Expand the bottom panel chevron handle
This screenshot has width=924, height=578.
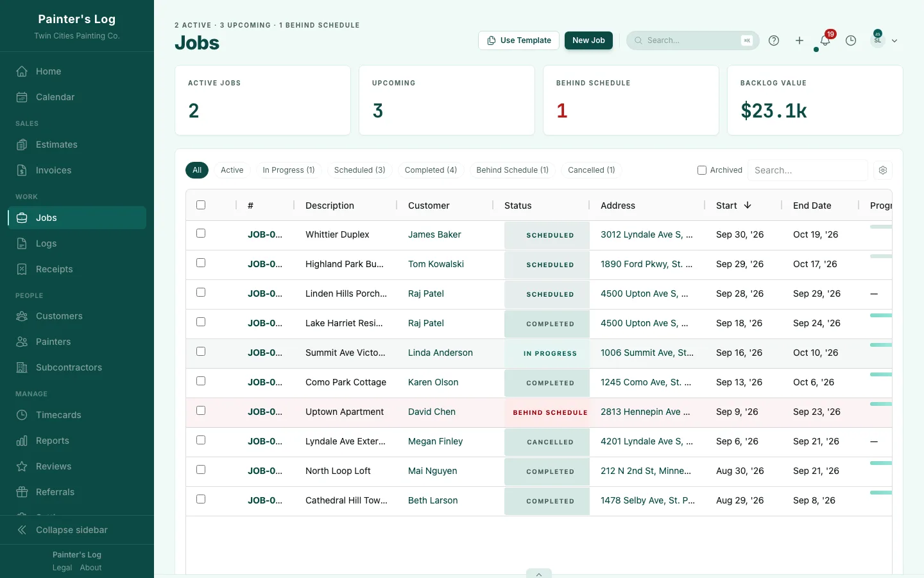pyautogui.click(x=539, y=574)
